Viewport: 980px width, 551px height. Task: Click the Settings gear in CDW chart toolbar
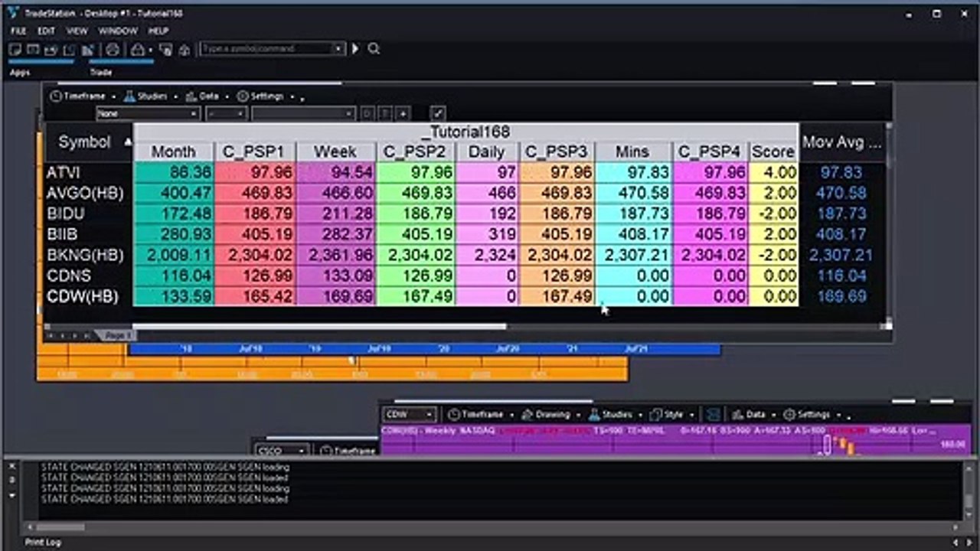tap(789, 415)
